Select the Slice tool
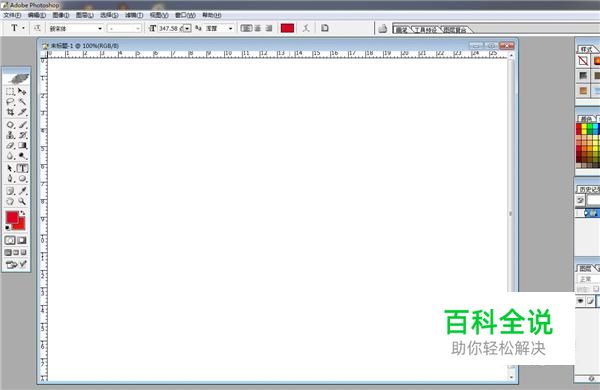Image resolution: width=600 pixels, height=390 pixels. 22,112
